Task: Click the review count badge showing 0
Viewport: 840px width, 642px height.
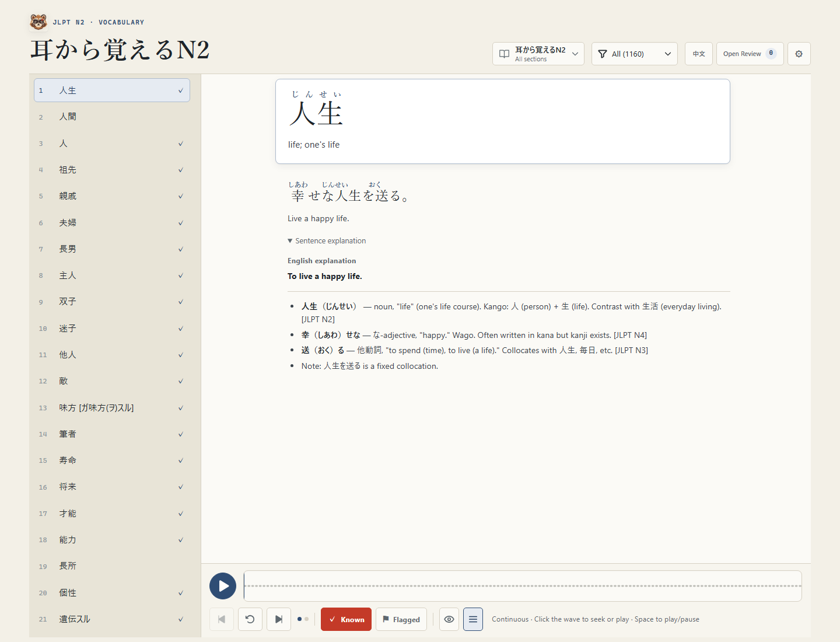Action: pyautogui.click(x=771, y=53)
